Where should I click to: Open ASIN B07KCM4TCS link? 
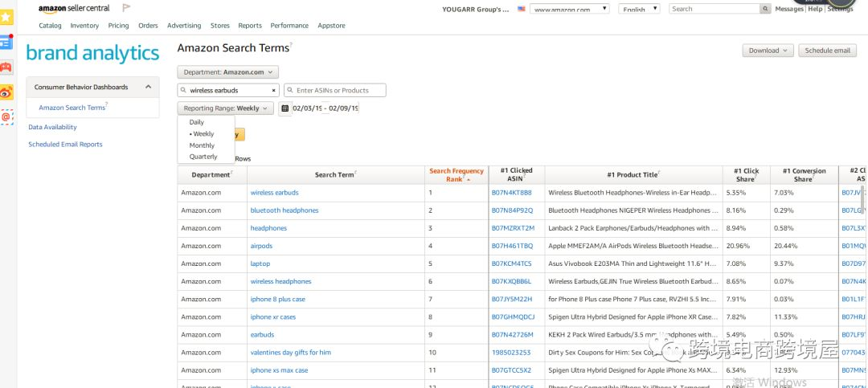tap(511, 263)
